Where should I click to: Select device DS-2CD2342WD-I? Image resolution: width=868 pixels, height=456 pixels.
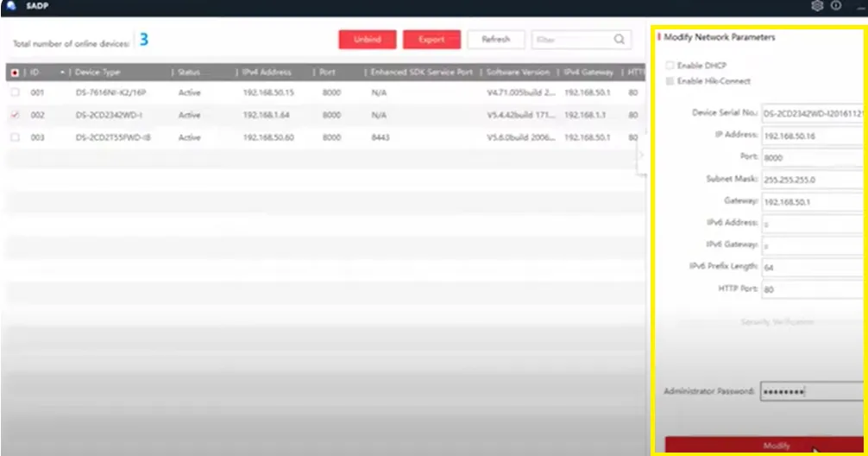[x=109, y=115]
